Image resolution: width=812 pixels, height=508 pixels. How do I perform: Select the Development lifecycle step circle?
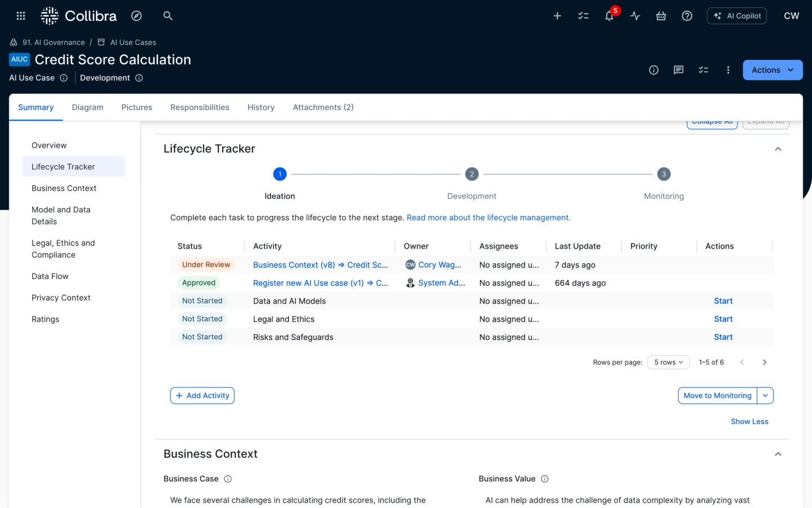(472, 174)
